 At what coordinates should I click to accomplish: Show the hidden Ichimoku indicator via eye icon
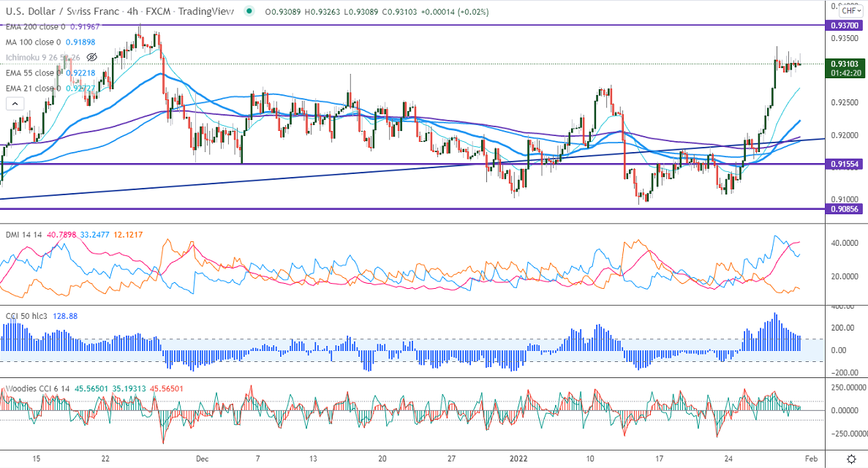[x=92, y=57]
